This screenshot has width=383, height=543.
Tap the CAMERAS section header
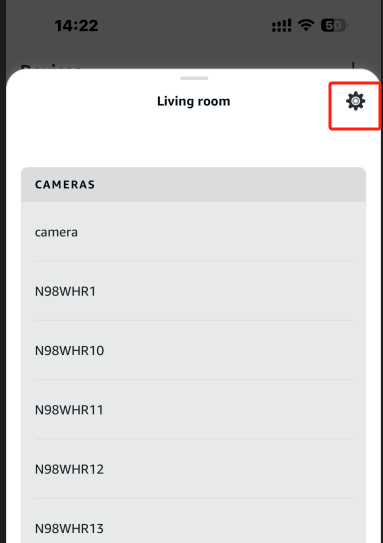coord(193,185)
